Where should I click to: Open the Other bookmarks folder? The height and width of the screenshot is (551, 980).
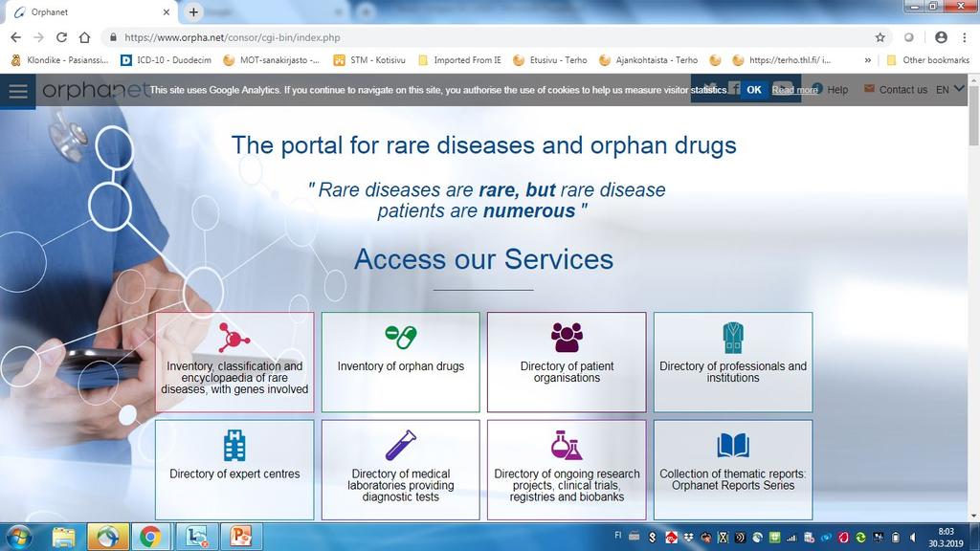[x=928, y=60]
